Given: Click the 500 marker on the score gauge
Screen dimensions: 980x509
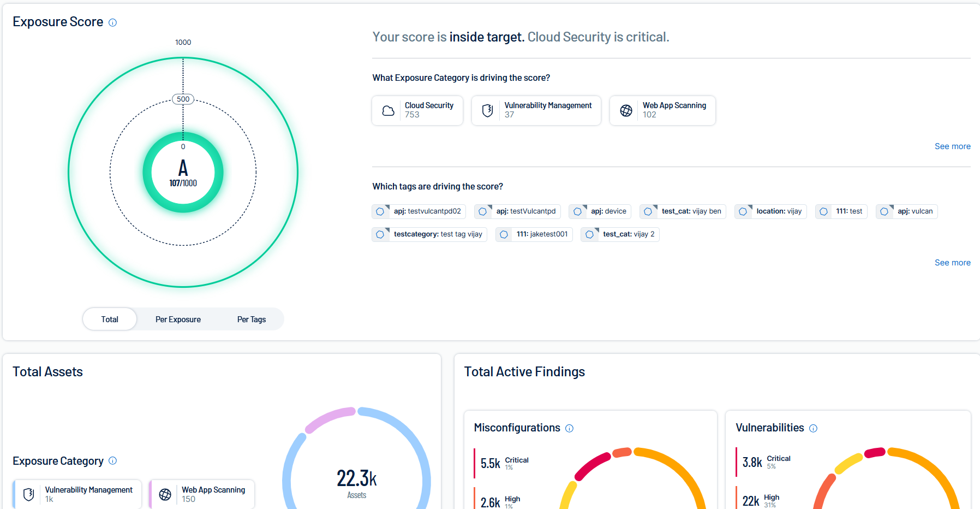Looking at the screenshot, I should [183, 99].
